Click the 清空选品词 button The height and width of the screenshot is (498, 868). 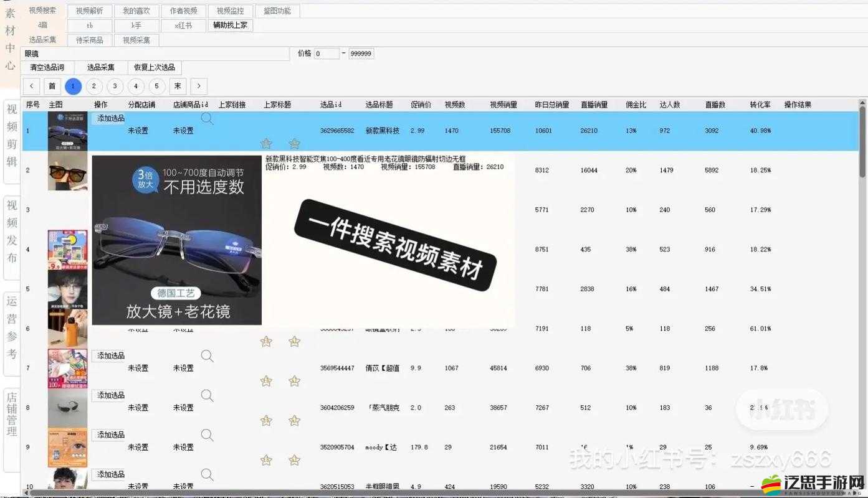pos(47,67)
